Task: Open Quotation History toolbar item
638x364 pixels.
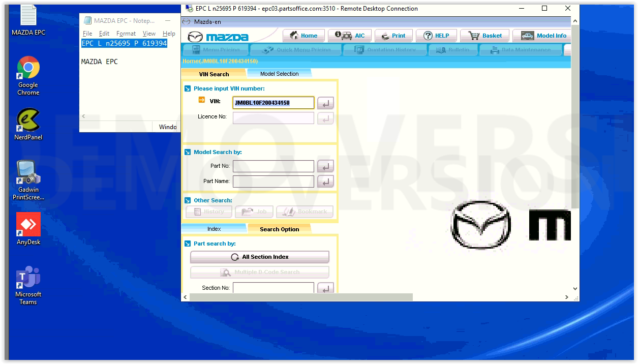Action: point(385,50)
